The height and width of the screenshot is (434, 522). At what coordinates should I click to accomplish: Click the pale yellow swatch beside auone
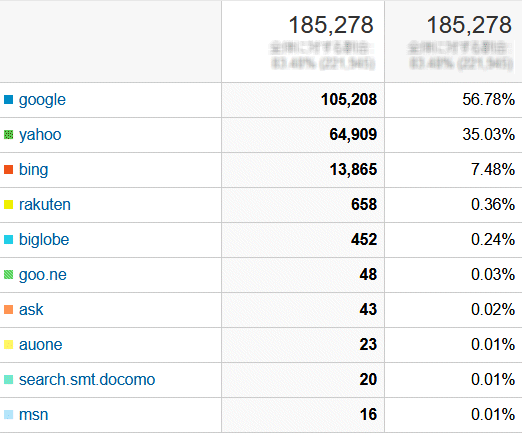(x=8, y=345)
